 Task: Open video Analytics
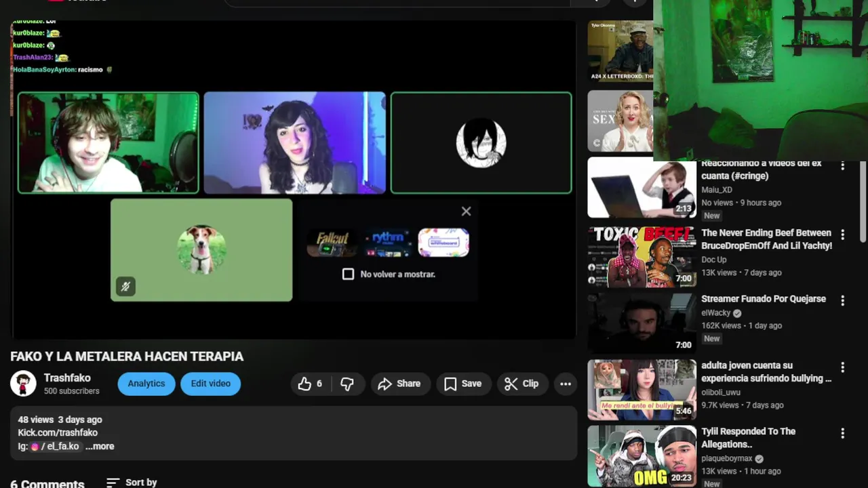[x=146, y=384]
